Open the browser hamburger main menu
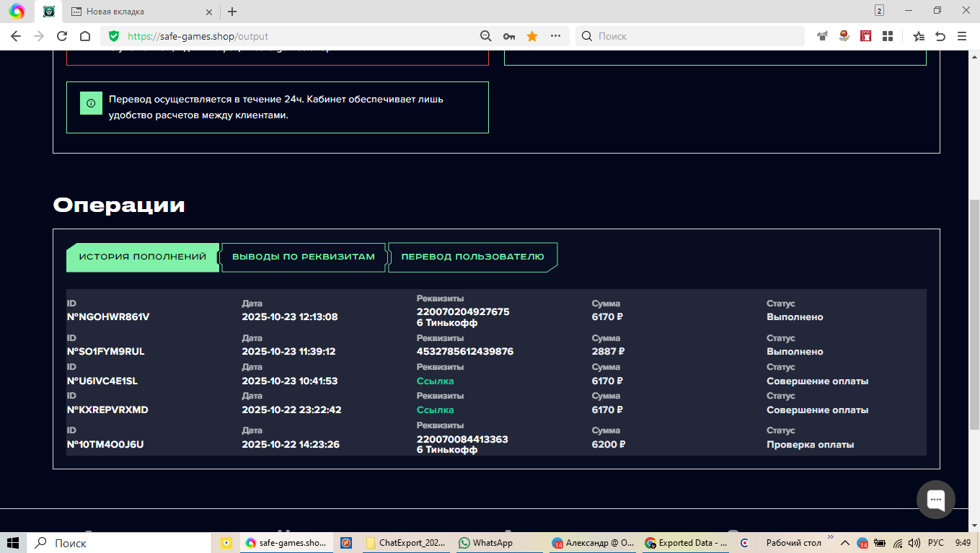 (962, 36)
